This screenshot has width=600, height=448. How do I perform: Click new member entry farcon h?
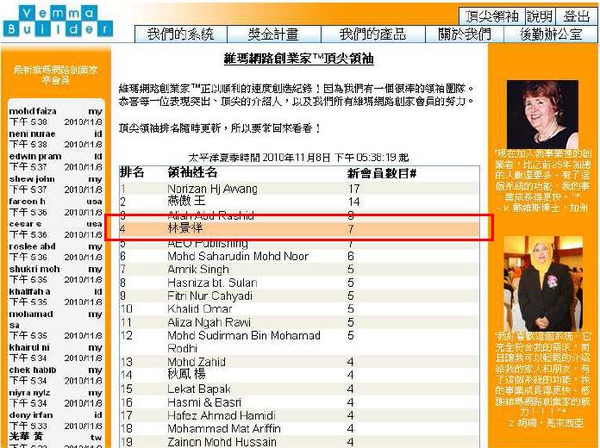[27, 201]
